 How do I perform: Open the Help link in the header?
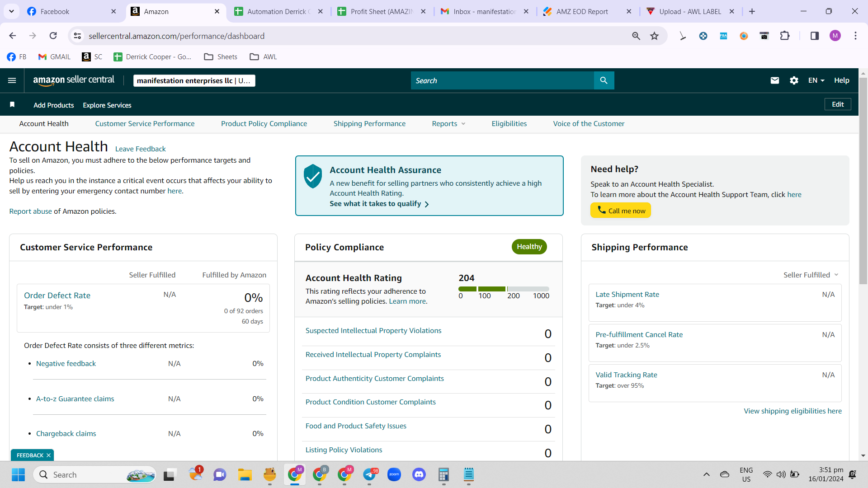[841, 80]
